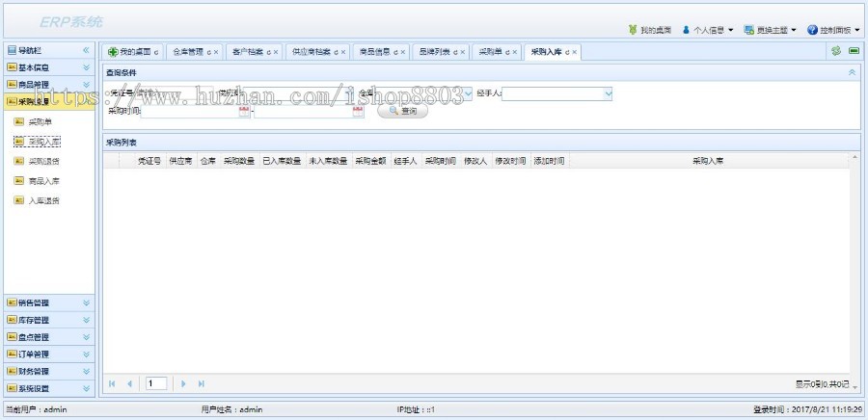Close the 采购单 tab
This screenshot has width=868, height=420.
click(x=514, y=52)
